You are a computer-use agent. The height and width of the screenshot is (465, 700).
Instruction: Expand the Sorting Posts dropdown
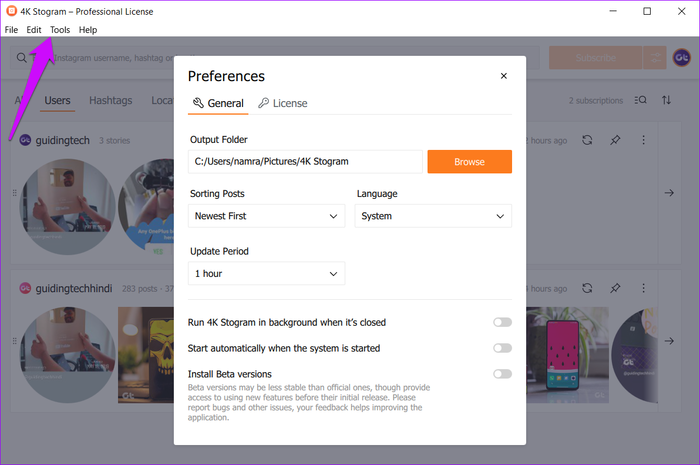tap(267, 216)
